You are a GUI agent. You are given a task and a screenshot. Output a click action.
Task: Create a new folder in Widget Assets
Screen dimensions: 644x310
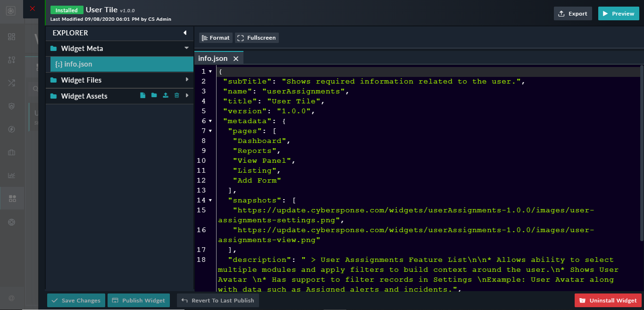(154, 96)
